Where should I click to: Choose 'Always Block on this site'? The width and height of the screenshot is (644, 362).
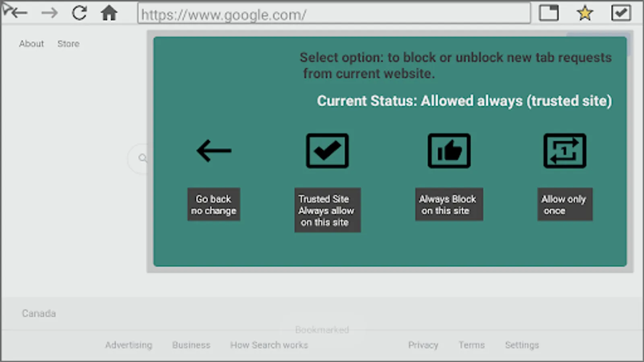(449, 204)
